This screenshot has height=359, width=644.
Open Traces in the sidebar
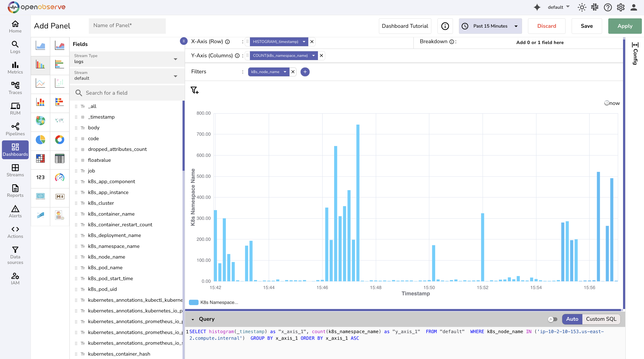(x=15, y=88)
